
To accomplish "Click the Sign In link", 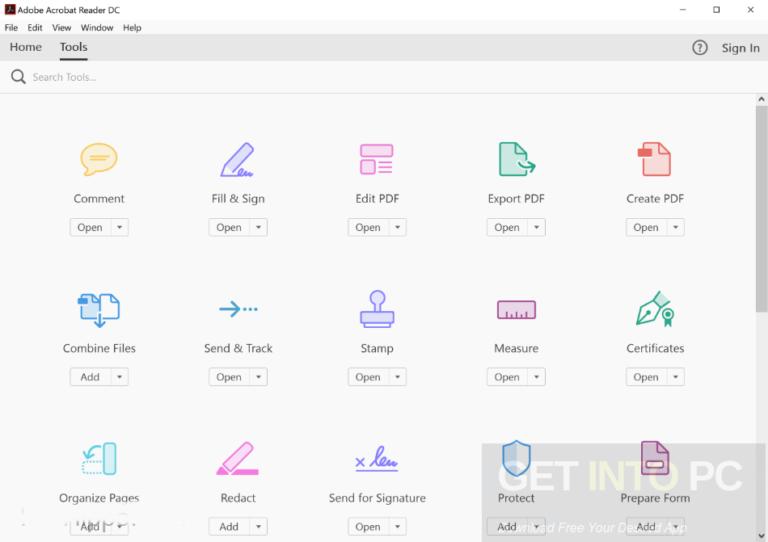I will click(x=740, y=48).
